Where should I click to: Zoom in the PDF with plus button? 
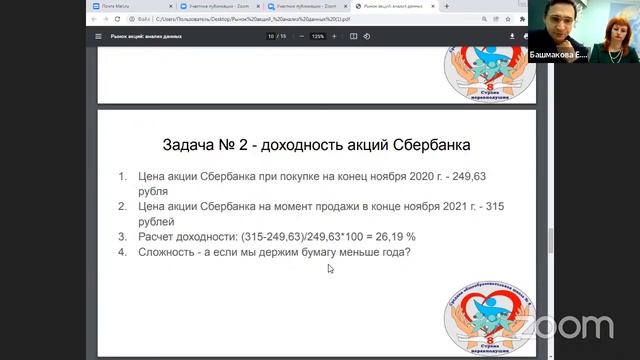pos(334,36)
